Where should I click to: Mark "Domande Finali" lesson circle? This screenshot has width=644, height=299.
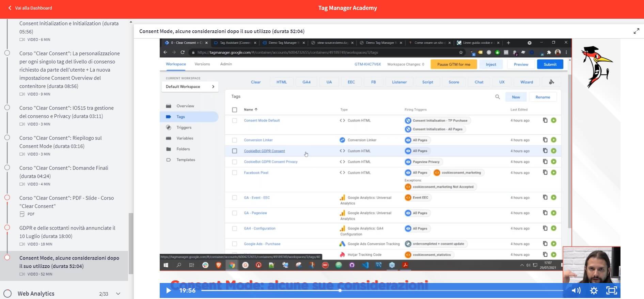(x=7, y=167)
